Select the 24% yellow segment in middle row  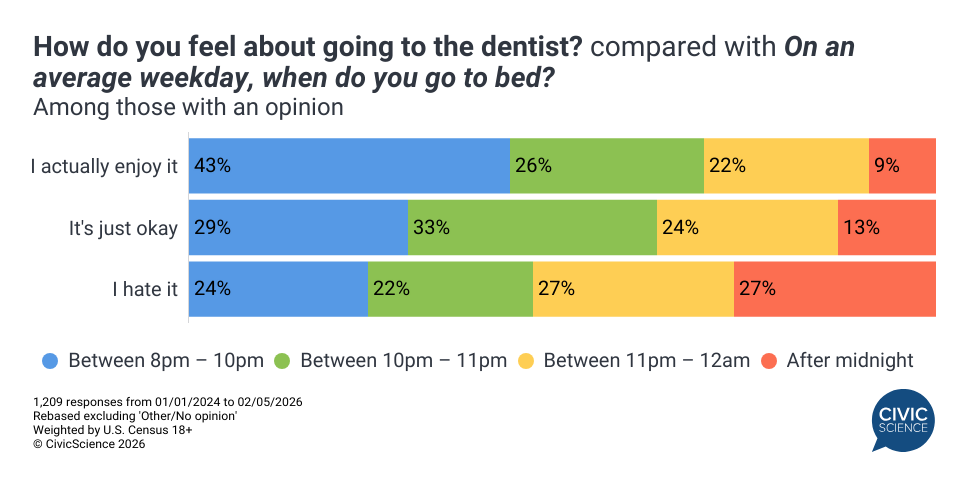point(747,228)
